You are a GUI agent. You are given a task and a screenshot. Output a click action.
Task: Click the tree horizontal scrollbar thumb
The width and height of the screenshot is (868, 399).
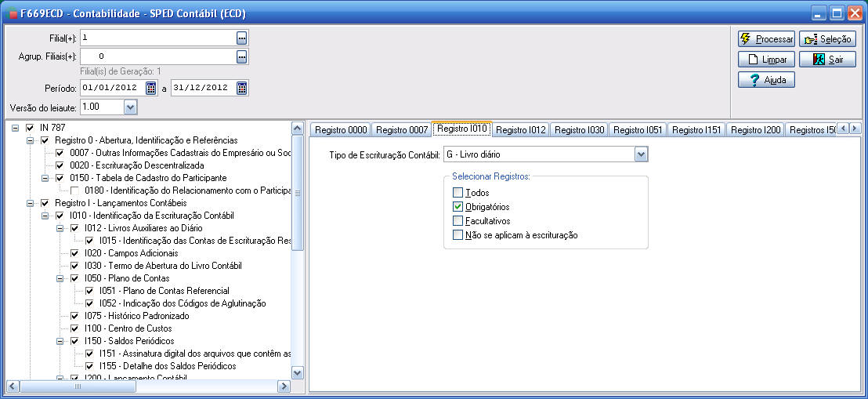pyautogui.click(x=78, y=386)
